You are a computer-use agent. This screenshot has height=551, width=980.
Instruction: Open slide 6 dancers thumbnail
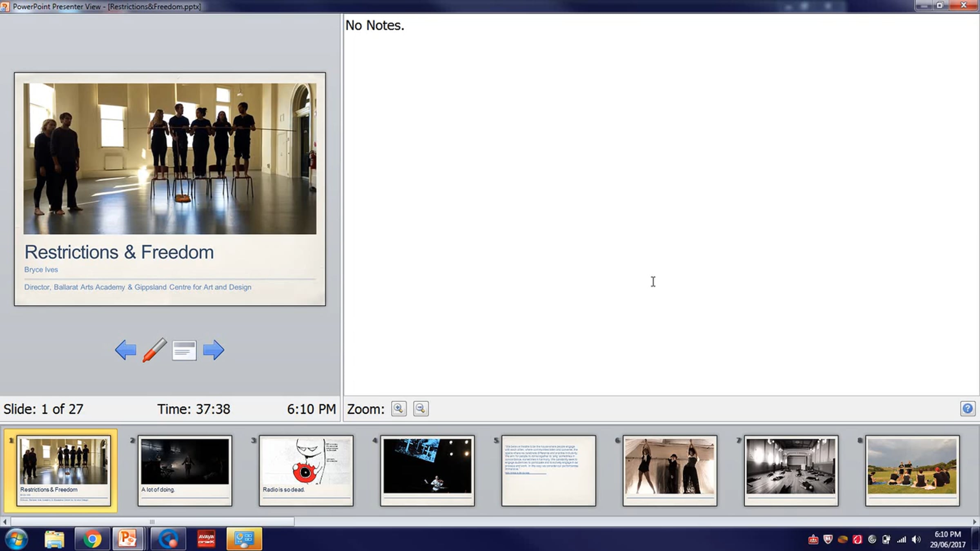pyautogui.click(x=670, y=471)
